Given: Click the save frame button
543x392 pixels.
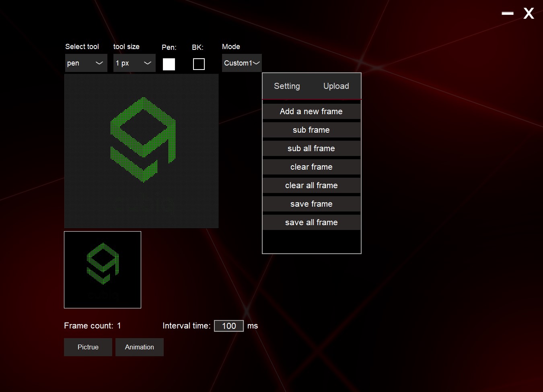Looking at the screenshot, I should (x=311, y=204).
